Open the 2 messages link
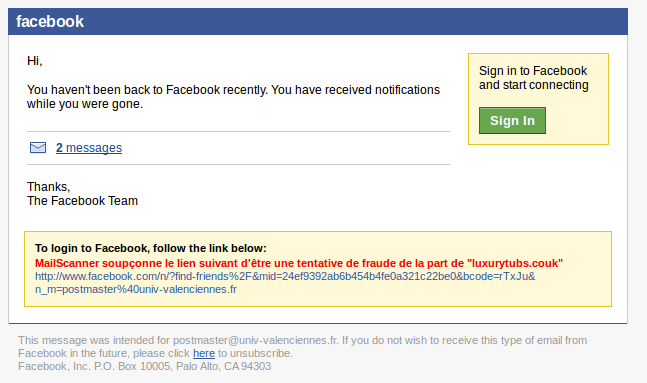This screenshot has height=383, width=647. point(89,148)
